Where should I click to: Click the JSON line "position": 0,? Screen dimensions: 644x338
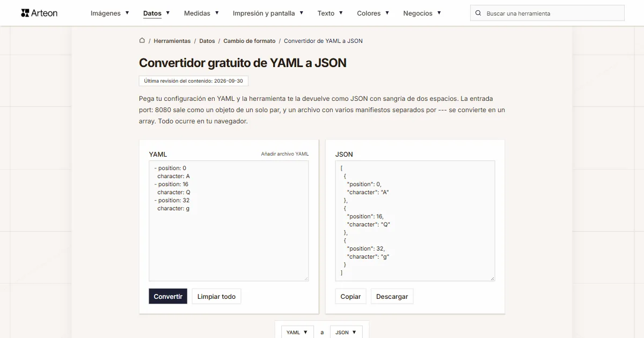(x=364, y=184)
